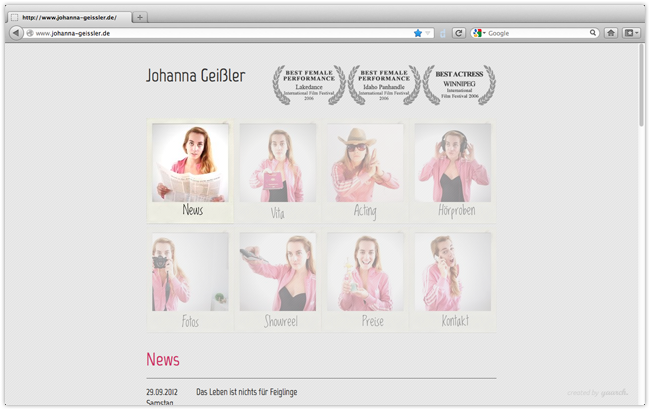
Task: Open the browser home page icon
Action: [611, 33]
